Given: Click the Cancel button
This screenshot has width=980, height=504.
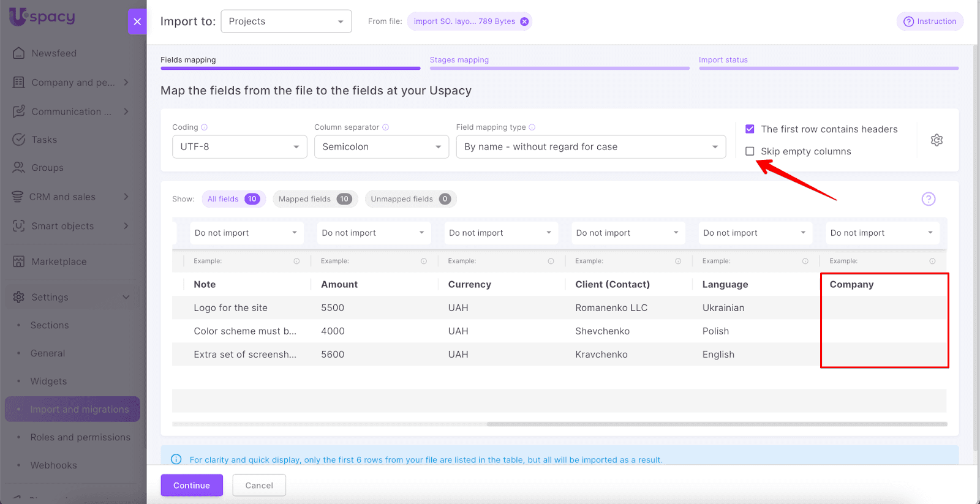Looking at the screenshot, I should [259, 486].
